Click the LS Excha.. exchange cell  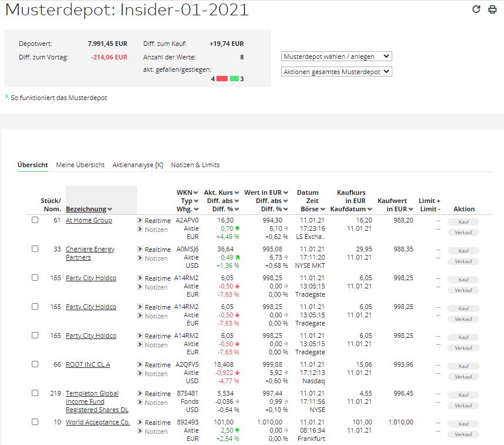point(310,237)
